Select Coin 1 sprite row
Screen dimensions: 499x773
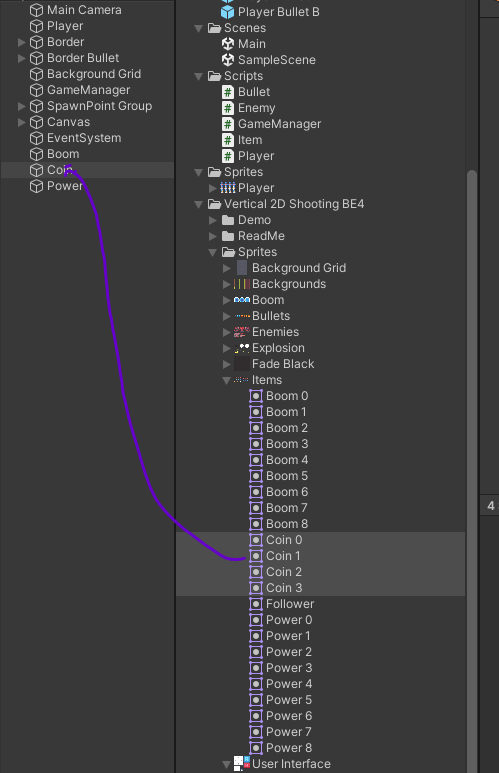click(321, 556)
